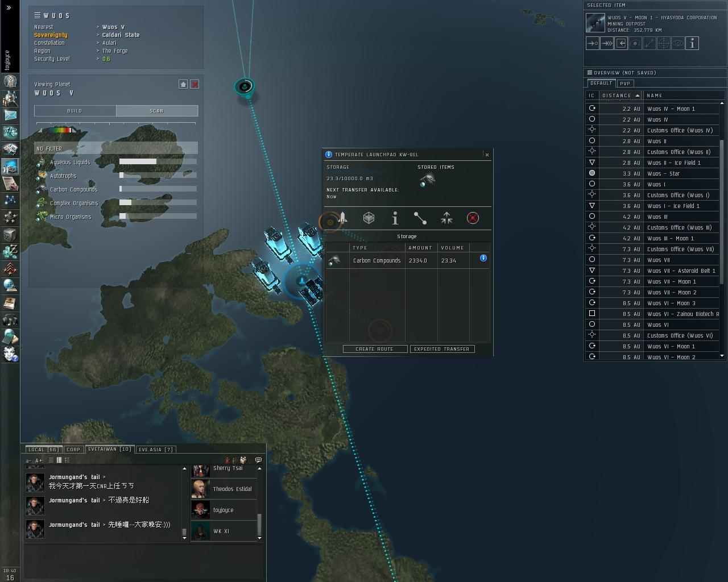
Task: Open People & Places magnifier icon
Action: 10,98
